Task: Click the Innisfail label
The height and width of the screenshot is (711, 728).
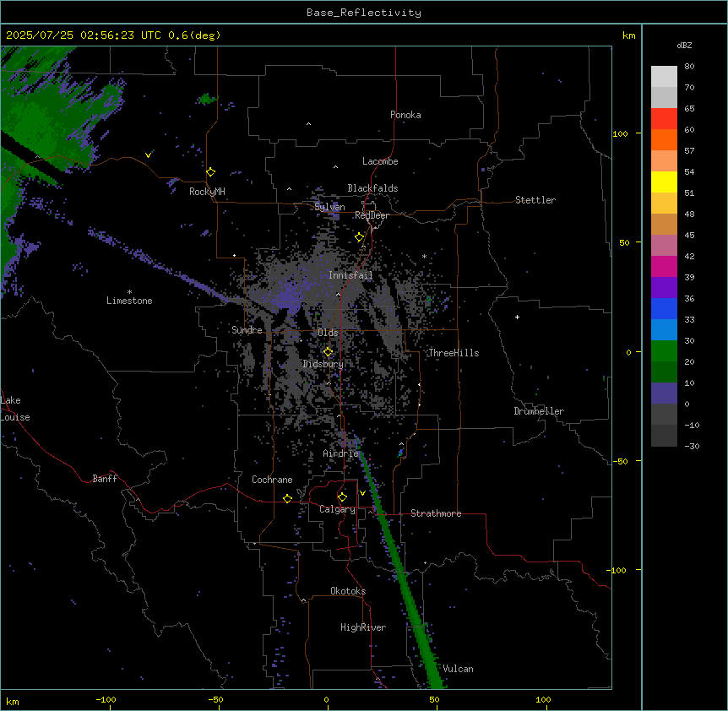Action: [x=350, y=275]
